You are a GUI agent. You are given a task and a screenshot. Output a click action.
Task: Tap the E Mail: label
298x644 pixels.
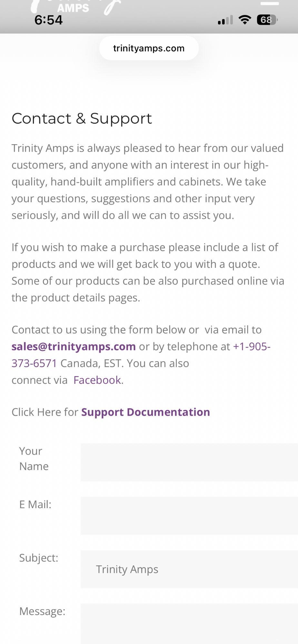[x=35, y=505]
